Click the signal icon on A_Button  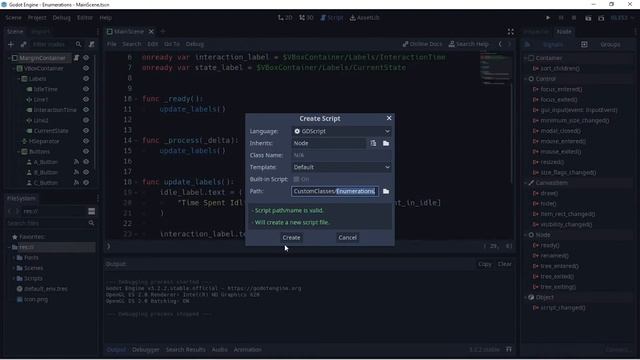tap(76, 162)
